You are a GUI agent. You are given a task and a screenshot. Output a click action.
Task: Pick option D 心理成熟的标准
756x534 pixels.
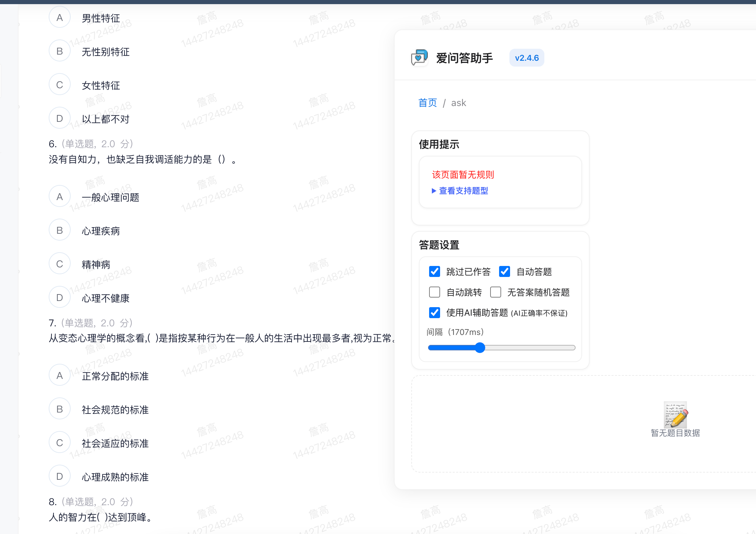(60, 476)
